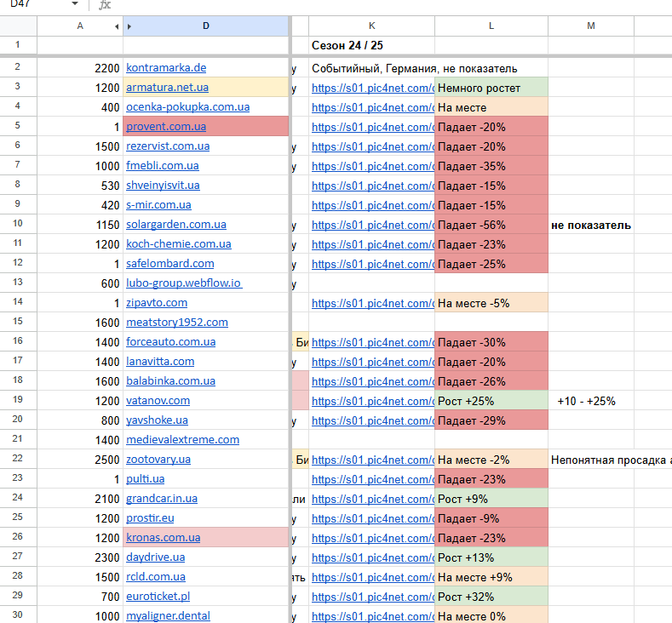Open daydrive.ua link

(x=156, y=557)
